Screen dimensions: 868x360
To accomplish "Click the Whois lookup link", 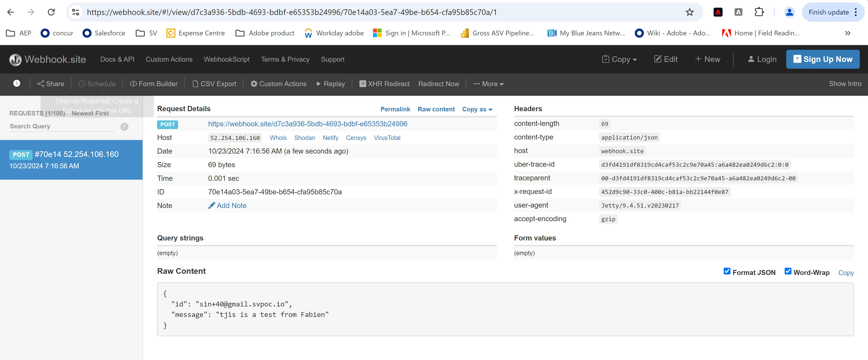I will [x=278, y=138].
